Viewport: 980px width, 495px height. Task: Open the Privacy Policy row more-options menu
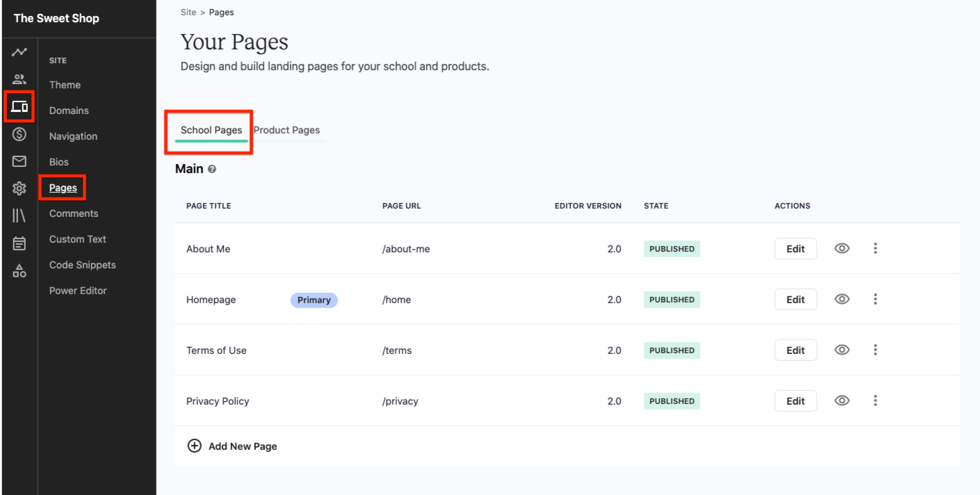coord(875,400)
